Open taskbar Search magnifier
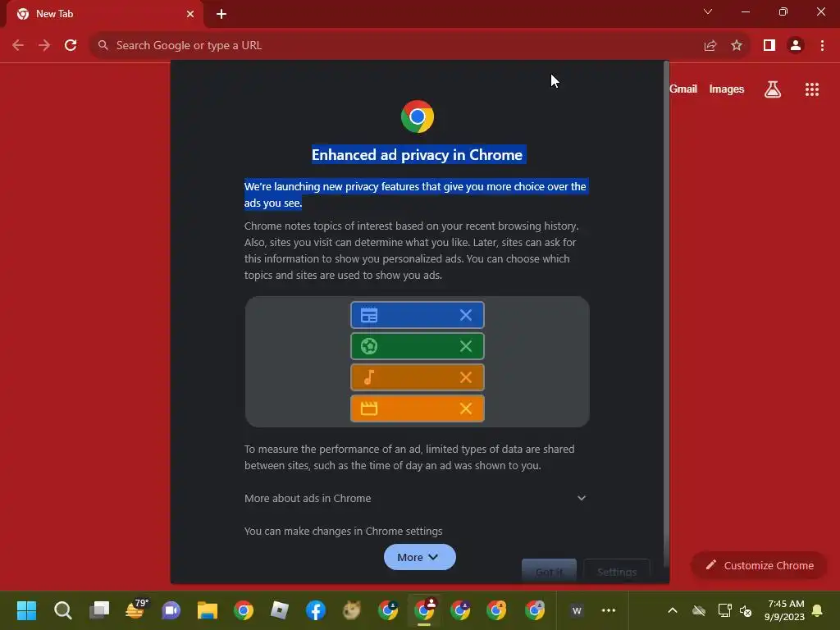This screenshot has width=840, height=630. pos(62,610)
